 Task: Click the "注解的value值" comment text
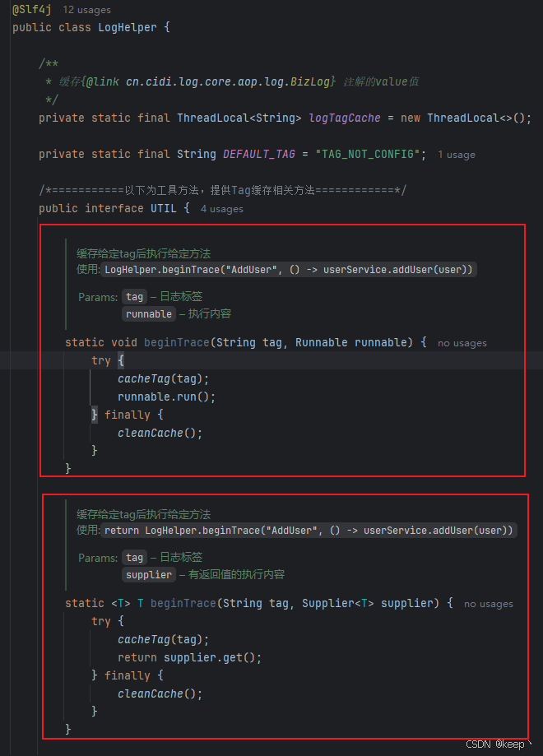381,81
